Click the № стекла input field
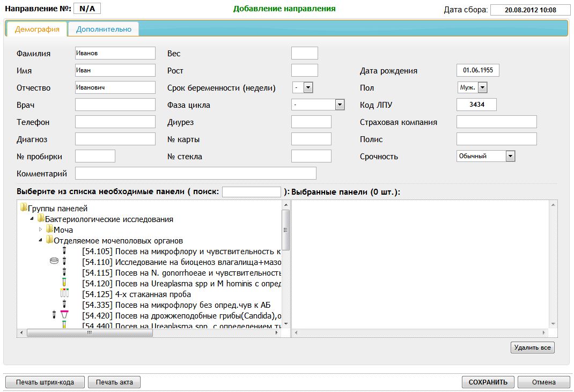 click(x=311, y=156)
